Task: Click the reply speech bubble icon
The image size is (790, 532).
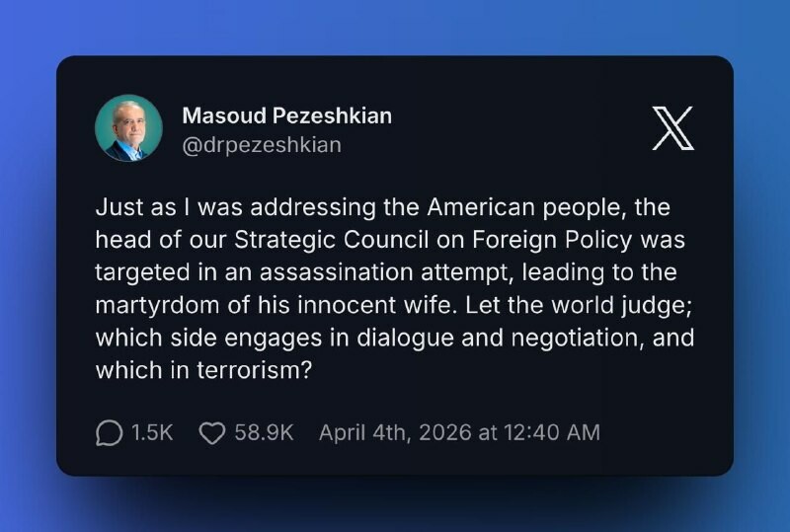Action: pyautogui.click(x=109, y=432)
